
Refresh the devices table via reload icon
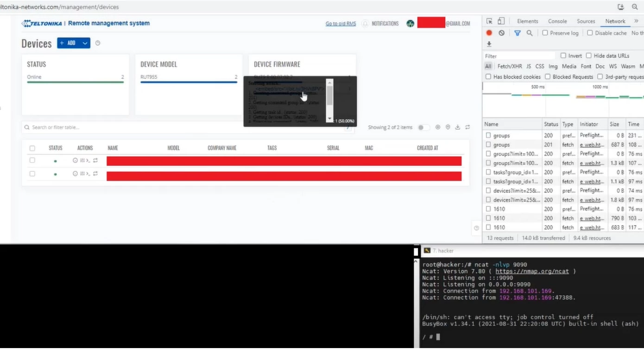467,127
